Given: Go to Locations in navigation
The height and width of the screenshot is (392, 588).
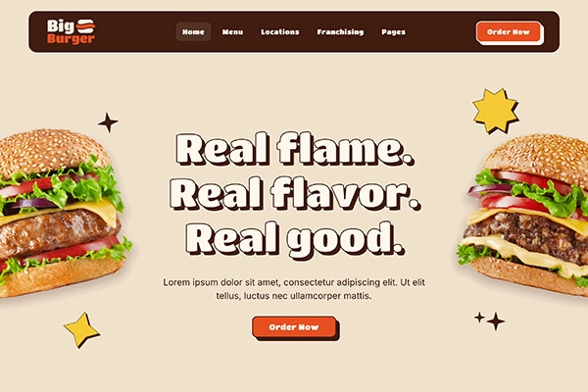Looking at the screenshot, I should [x=280, y=32].
